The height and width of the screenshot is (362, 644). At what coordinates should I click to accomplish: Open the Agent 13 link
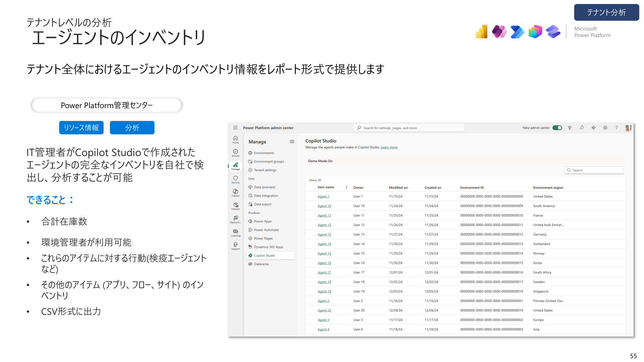(x=324, y=235)
